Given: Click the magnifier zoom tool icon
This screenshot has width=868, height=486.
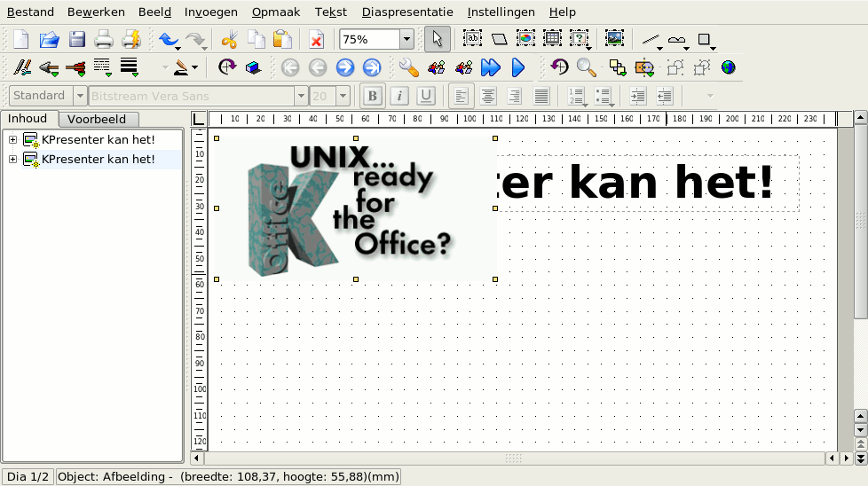Looking at the screenshot, I should [586, 67].
